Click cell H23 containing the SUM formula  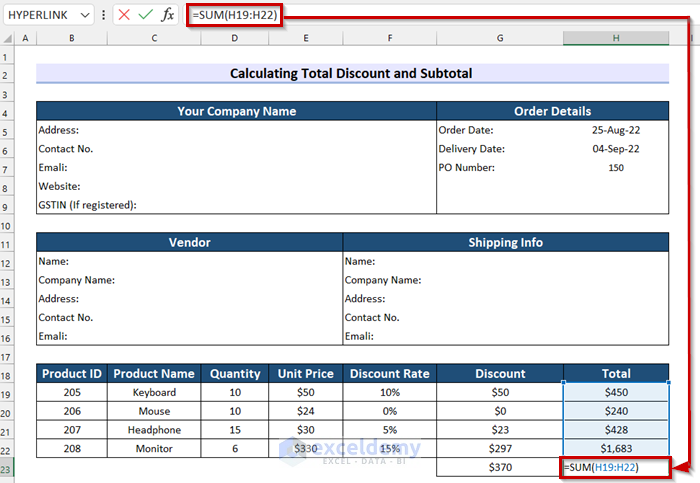pyautogui.click(x=615, y=467)
